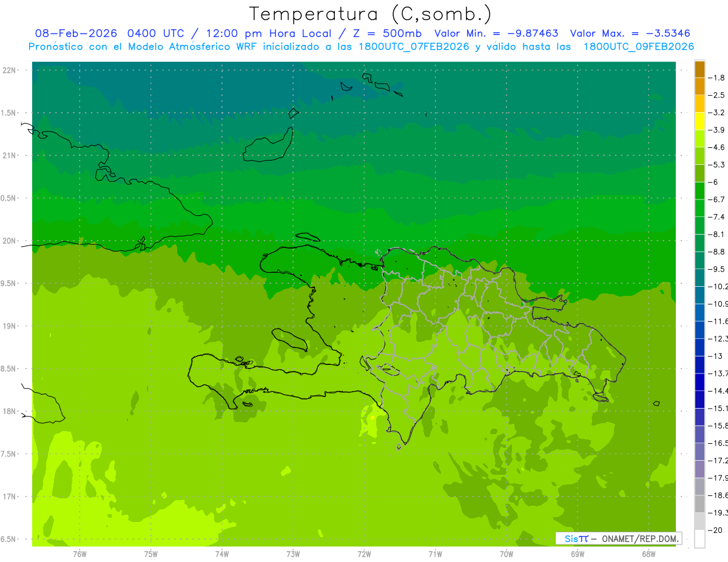Viewport: 728px width, 562px height.
Task: Click the lime swatch between -3.9 and -4.6
Action: point(699,138)
